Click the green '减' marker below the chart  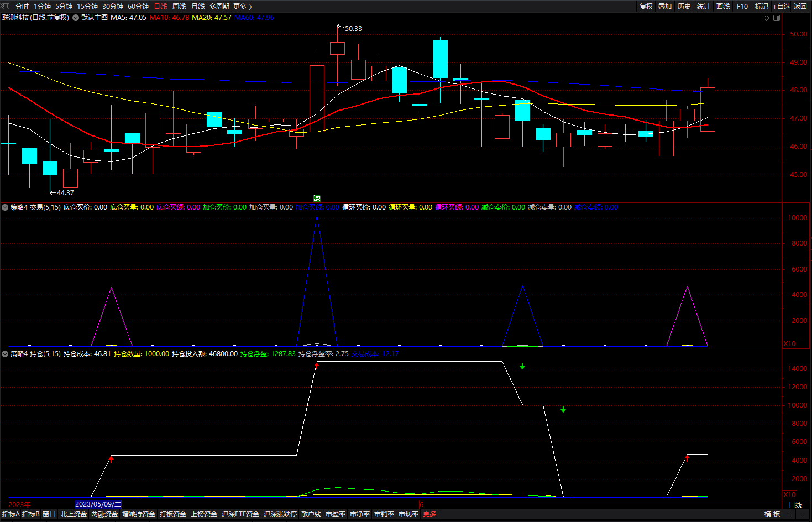point(317,198)
